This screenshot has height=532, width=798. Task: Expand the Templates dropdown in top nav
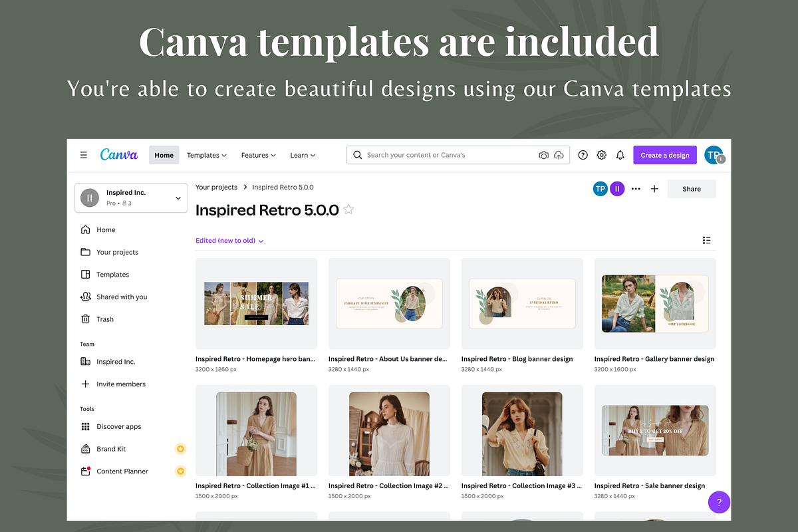[207, 155]
